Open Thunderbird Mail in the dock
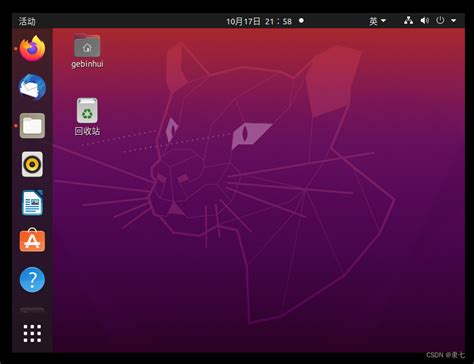This screenshot has height=364, width=474. click(x=32, y=87)
